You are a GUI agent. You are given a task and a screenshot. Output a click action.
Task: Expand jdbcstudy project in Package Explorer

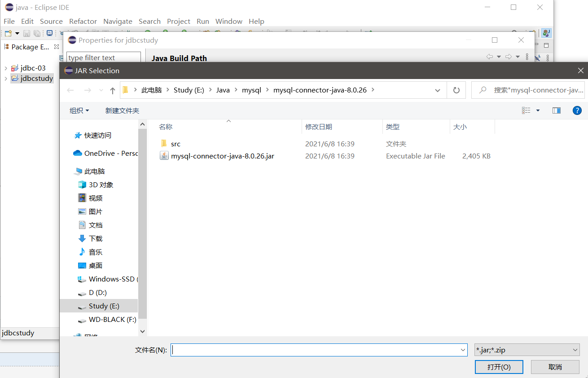pos(5,79)
